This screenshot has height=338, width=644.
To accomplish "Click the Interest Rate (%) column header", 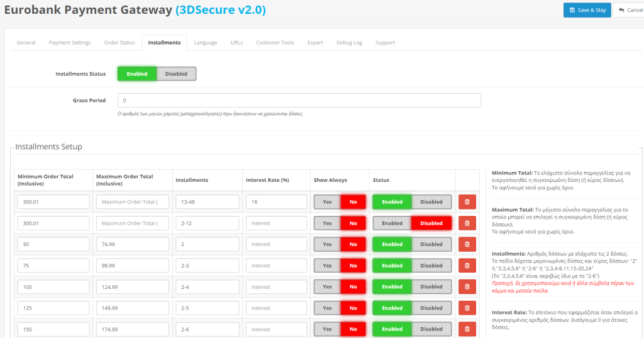I will point(267,180).
